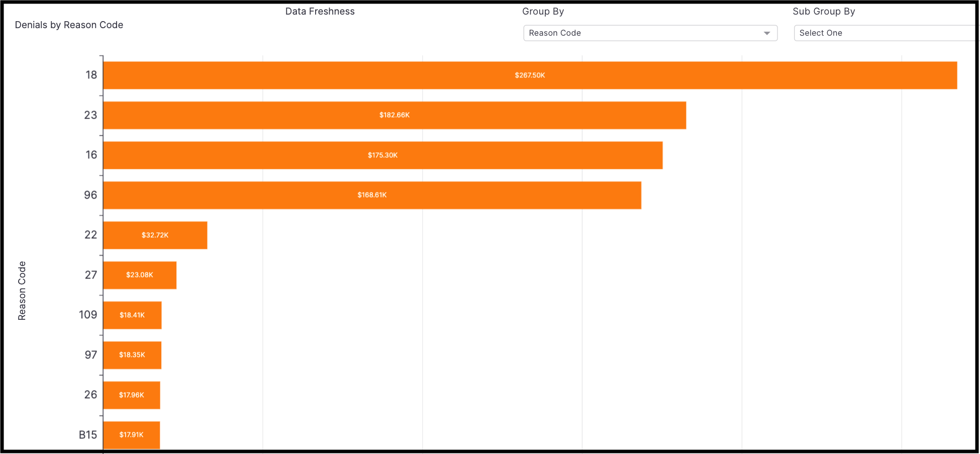Click the axis label 22
This screenshot has width=980, height=454.
point(90,235)
